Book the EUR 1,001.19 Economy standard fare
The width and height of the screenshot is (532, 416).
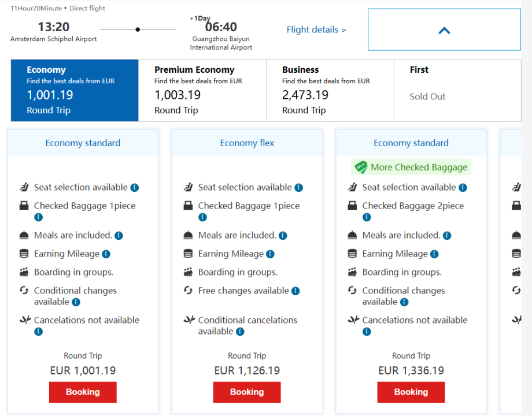(83, 392)
